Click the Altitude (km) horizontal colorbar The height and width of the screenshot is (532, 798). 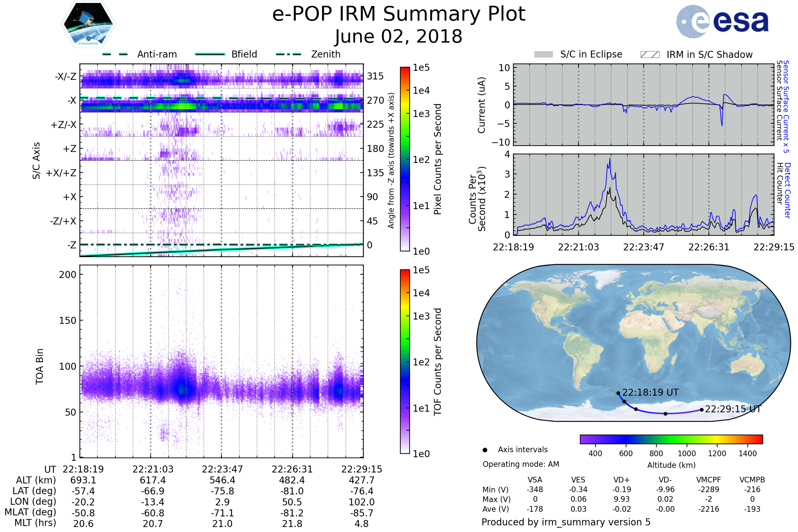(671, 439)
